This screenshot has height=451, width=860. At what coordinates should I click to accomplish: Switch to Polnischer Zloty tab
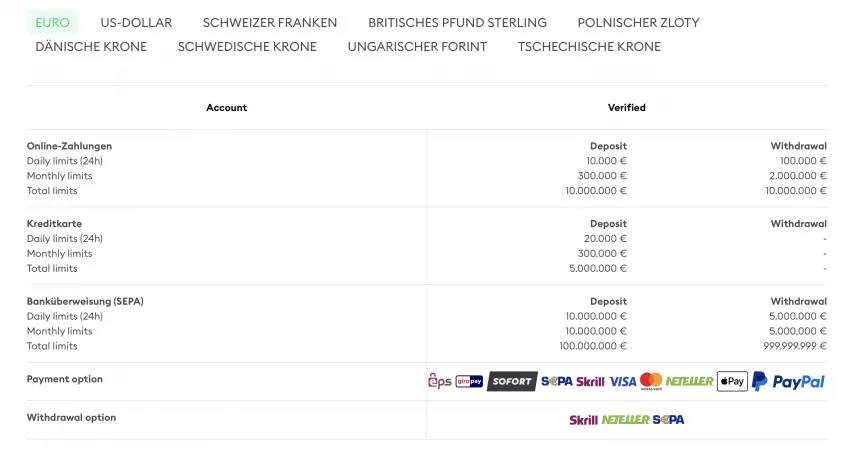click(x=638, y=22)
